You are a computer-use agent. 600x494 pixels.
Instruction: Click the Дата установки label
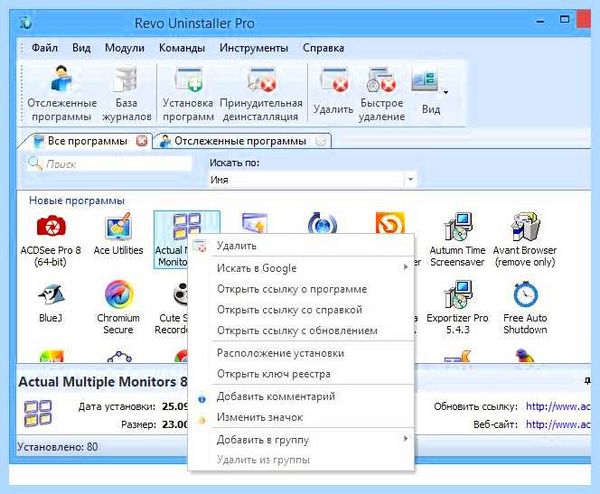click(117, 406)
